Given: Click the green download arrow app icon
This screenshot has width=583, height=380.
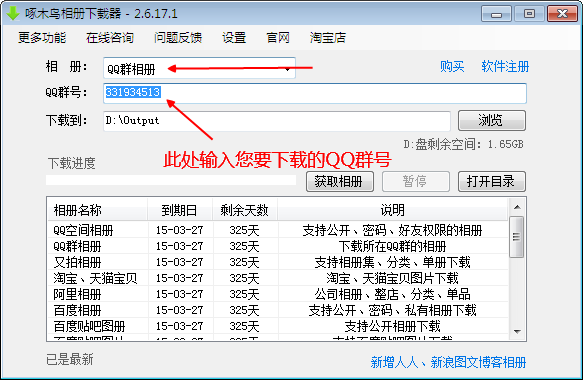Looking at the screenshot, I should coord(13,13).
